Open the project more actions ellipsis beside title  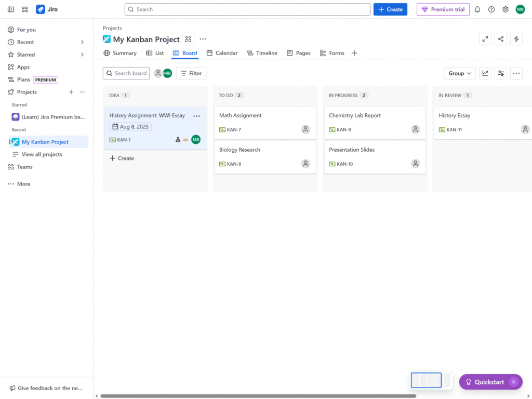203,39
